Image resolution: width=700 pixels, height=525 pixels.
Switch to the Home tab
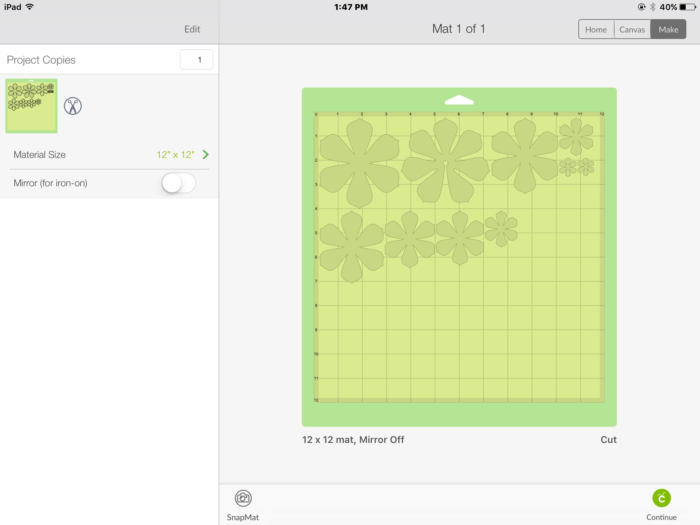point(596,29)
